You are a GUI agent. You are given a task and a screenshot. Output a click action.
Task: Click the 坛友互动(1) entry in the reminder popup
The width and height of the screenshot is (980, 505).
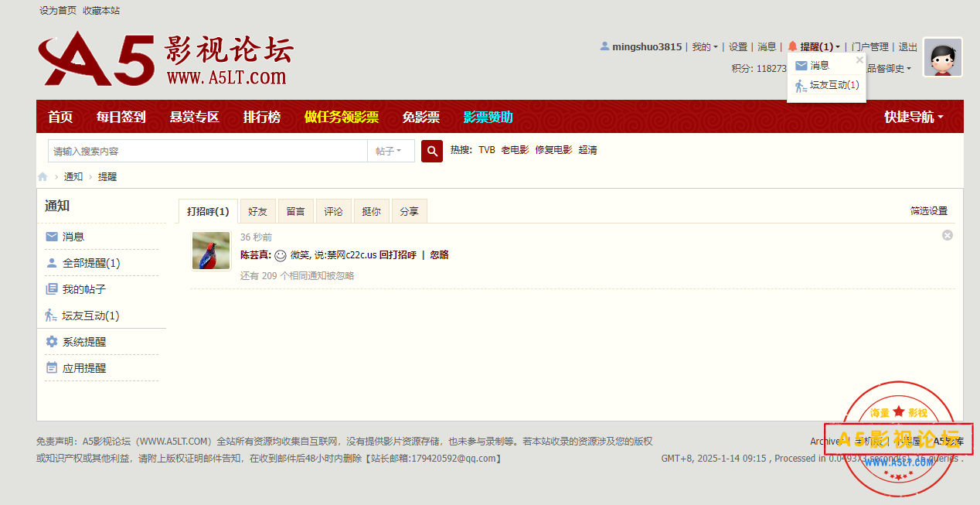click(835, 85)
